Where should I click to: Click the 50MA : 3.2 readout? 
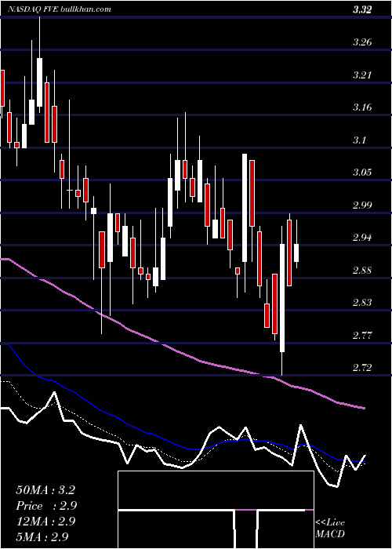[x=45, y=490]
